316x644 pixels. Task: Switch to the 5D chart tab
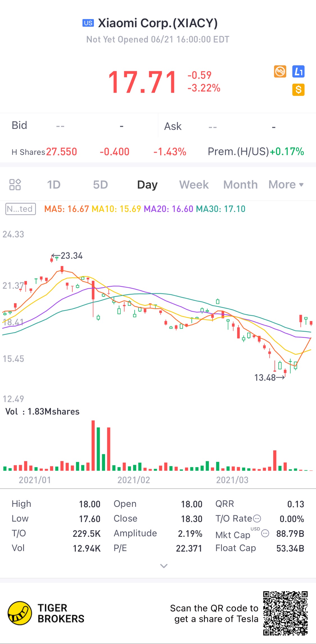coord(101,185)
